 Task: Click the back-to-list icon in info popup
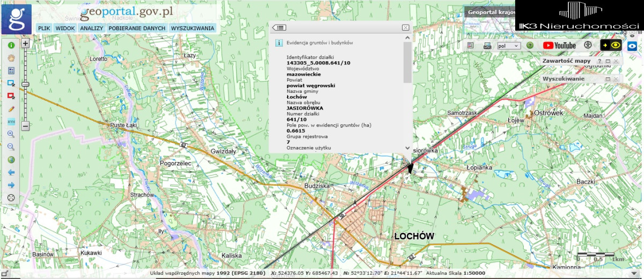coord(279,27)
